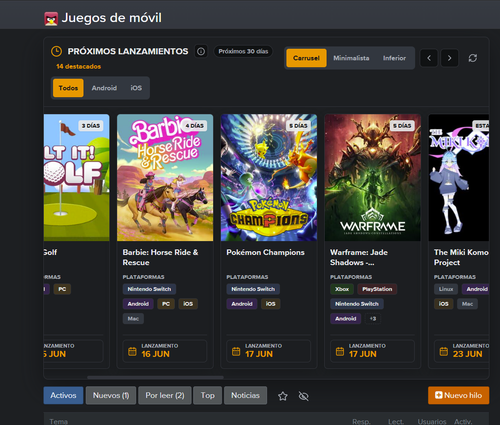
Task: Click Android tag on Barbie card
Action: pos(138,304)
